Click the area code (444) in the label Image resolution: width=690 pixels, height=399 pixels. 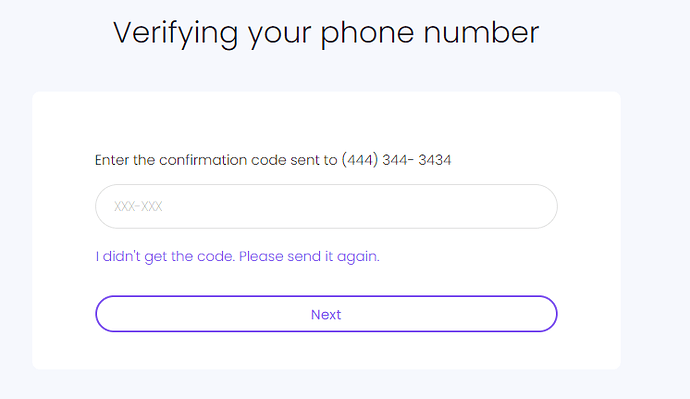pyautogui.click(x=360, y=160)
